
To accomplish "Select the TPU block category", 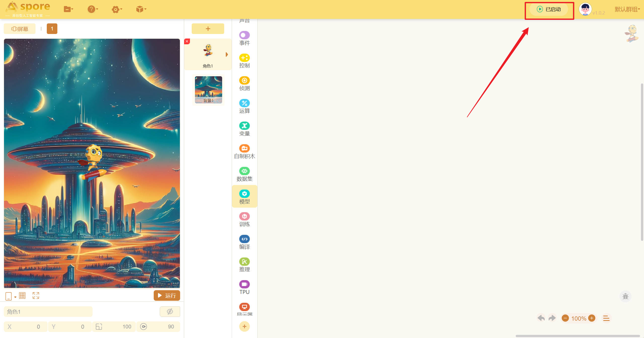I will pyautogui.click(x=244, y=287).
